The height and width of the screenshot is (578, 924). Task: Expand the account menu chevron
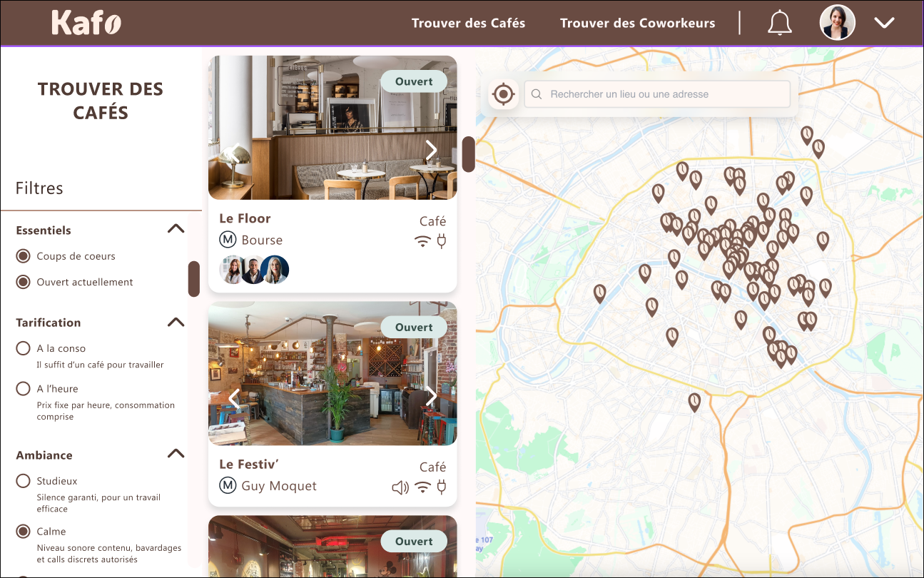885,23
